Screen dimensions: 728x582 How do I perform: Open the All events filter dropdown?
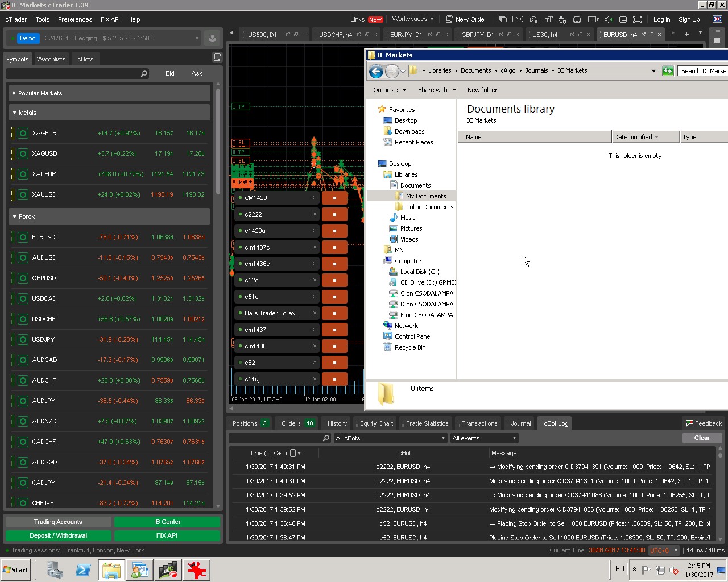pyautogui.click(x=484, y=438)
